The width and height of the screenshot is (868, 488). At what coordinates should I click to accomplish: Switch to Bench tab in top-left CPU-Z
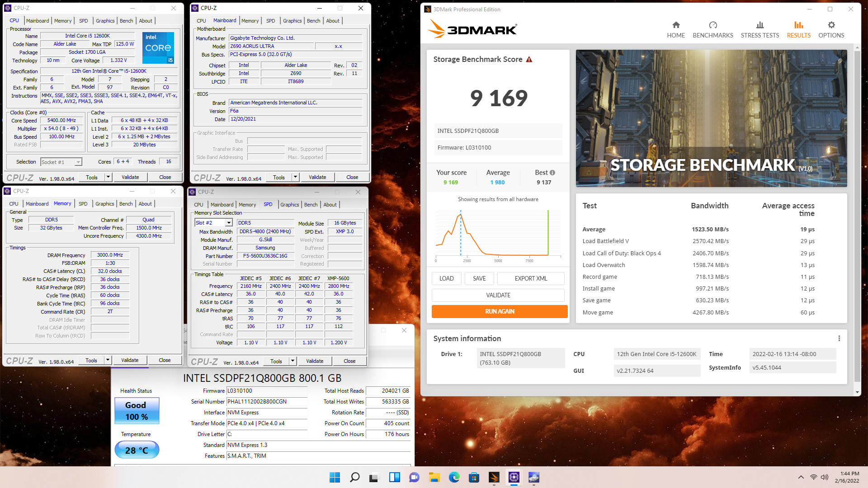coord(126,21)
